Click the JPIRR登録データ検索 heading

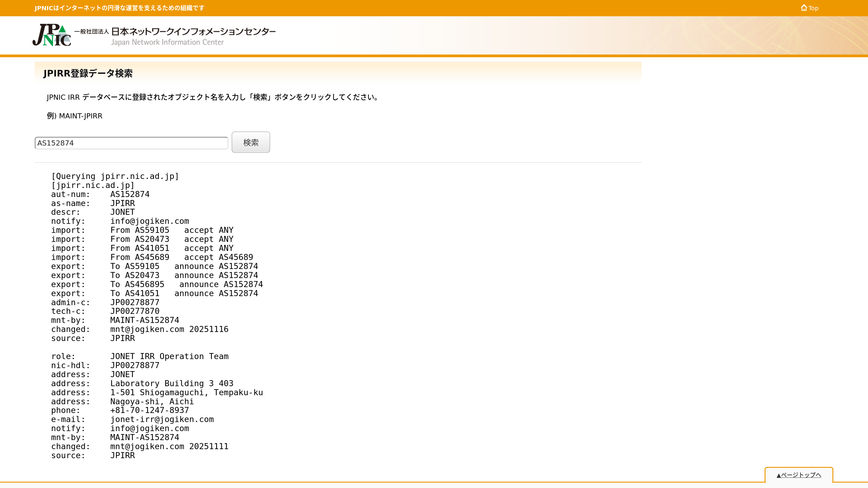point(88,73)
